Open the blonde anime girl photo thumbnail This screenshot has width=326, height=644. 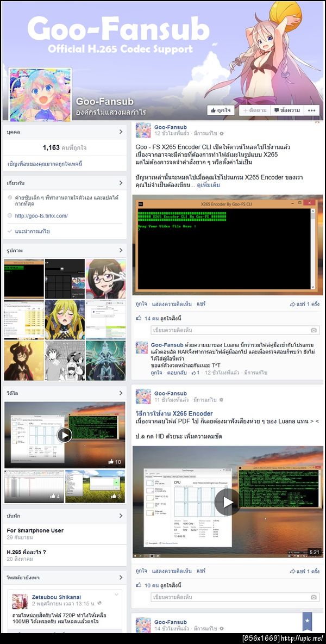65,319
